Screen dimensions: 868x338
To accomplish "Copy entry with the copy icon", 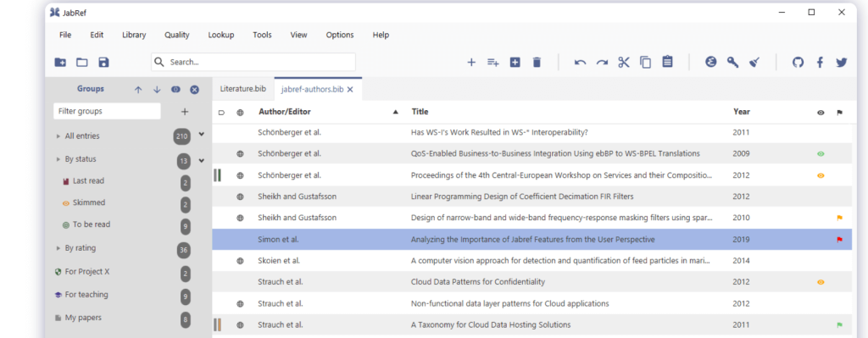I will coord(645,63).
